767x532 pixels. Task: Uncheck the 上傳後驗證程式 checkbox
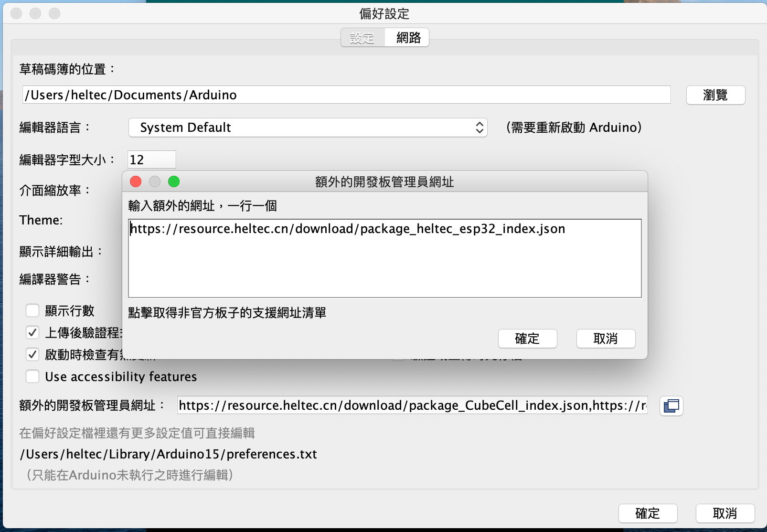coord(32,332)
